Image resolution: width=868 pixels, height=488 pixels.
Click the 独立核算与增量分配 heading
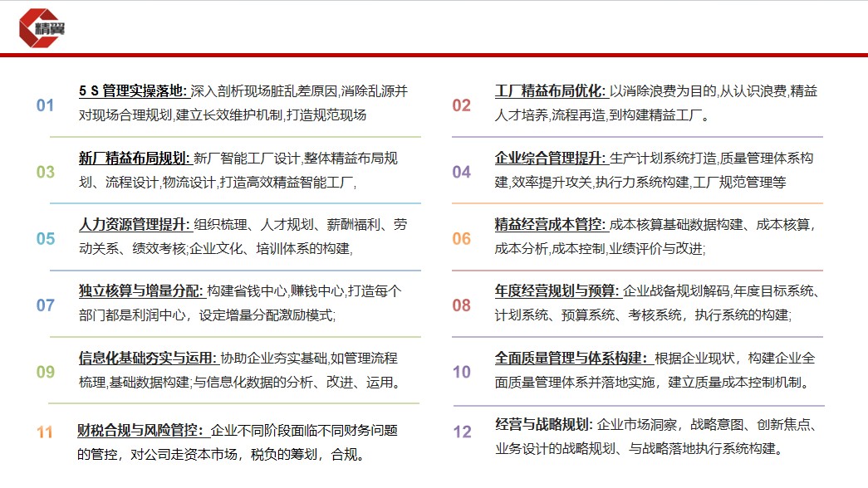140,291
